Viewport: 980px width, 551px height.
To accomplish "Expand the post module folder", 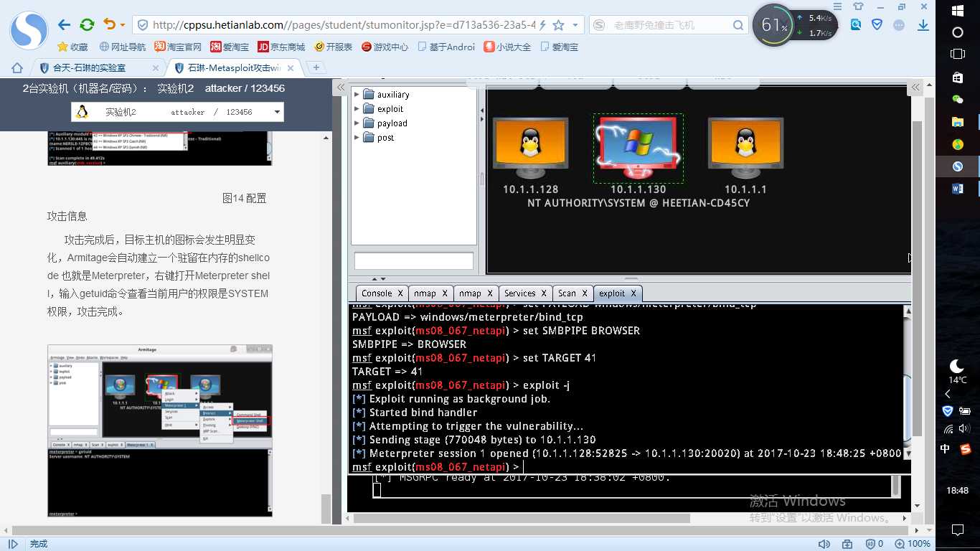I will (357, 137).
